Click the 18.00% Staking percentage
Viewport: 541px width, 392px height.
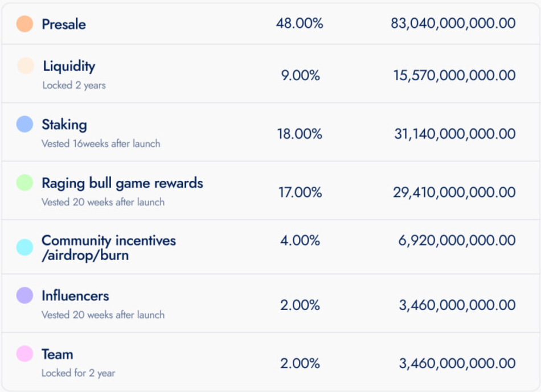click(x=300, y=134)
